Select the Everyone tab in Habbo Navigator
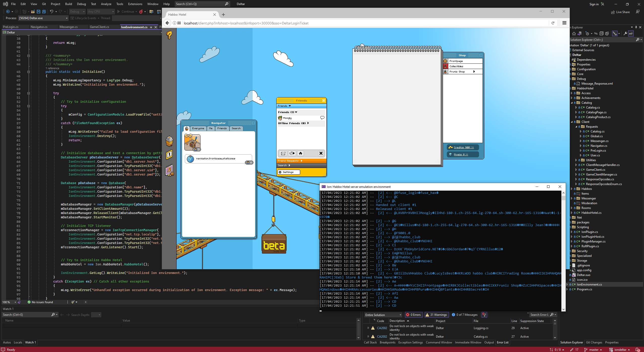Image resolution: width=644 pixels, height=352 pixels. coord(198,128)
